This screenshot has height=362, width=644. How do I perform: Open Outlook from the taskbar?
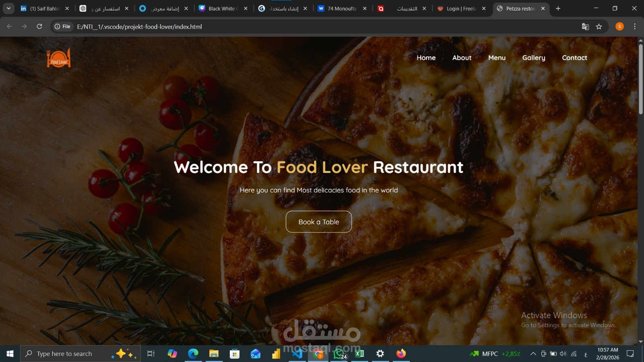256,354
